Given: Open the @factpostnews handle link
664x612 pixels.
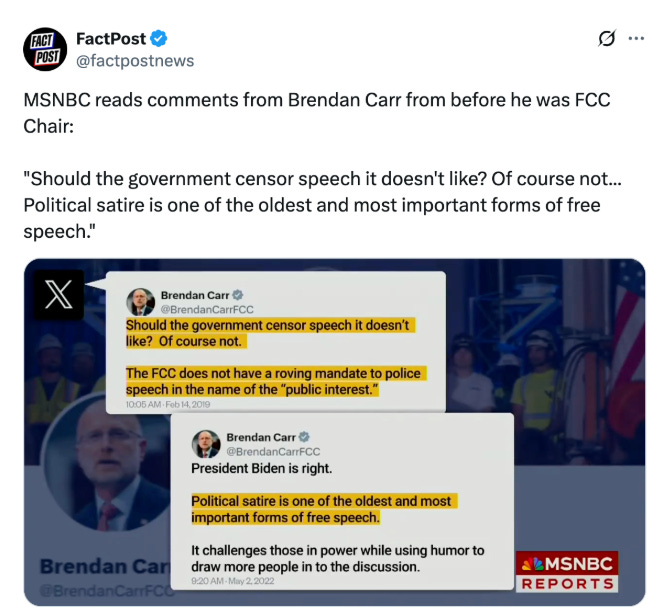Looking at the screenshot, I should pyautogui.click(x=135, y=61).
